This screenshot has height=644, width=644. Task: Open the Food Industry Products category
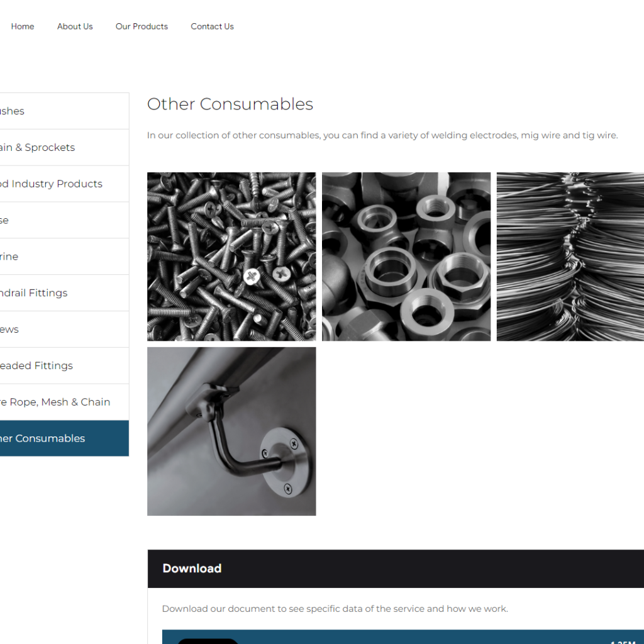tap(65, 184)
